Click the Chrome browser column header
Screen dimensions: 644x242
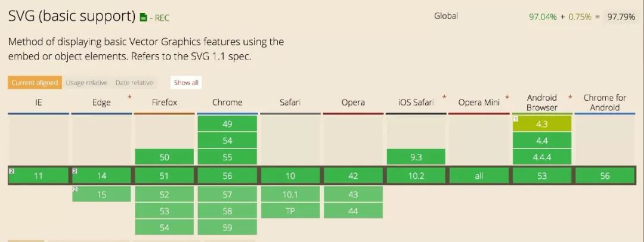click(227, 103)
